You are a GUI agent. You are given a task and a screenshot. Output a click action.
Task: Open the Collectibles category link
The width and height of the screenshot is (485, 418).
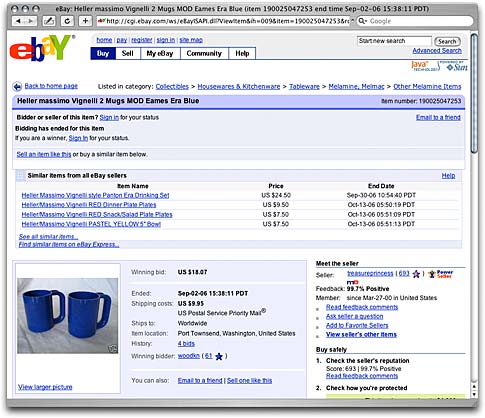tap(172, 87)
